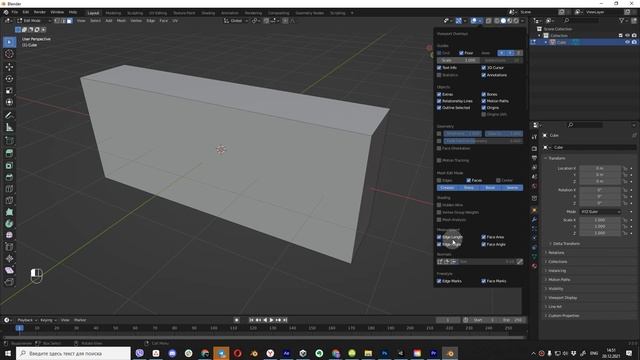Click the Windows search box in taskbar
Image resolution: width=640 pixels, height=360 pixels.
(73, 353)
